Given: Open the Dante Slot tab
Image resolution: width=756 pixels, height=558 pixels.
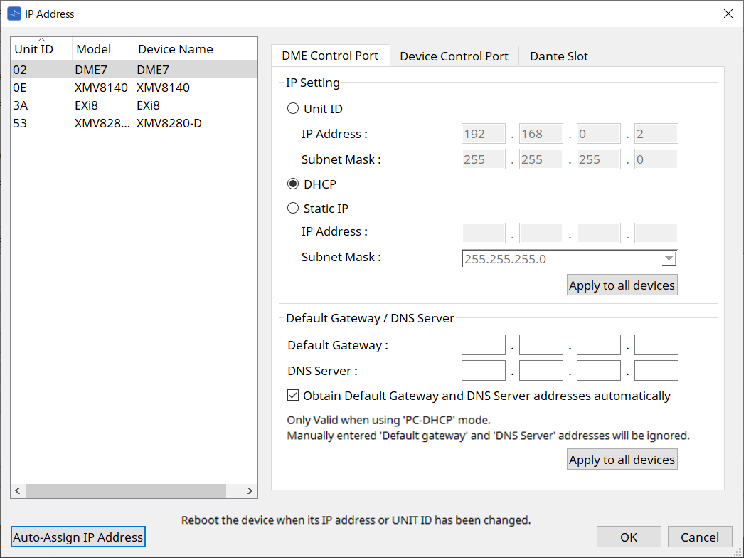Looking at the screenshot, I should [x=558, y=56].
